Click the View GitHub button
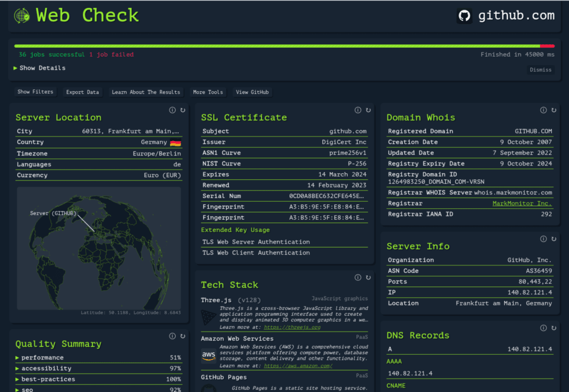 pos(252,92)
